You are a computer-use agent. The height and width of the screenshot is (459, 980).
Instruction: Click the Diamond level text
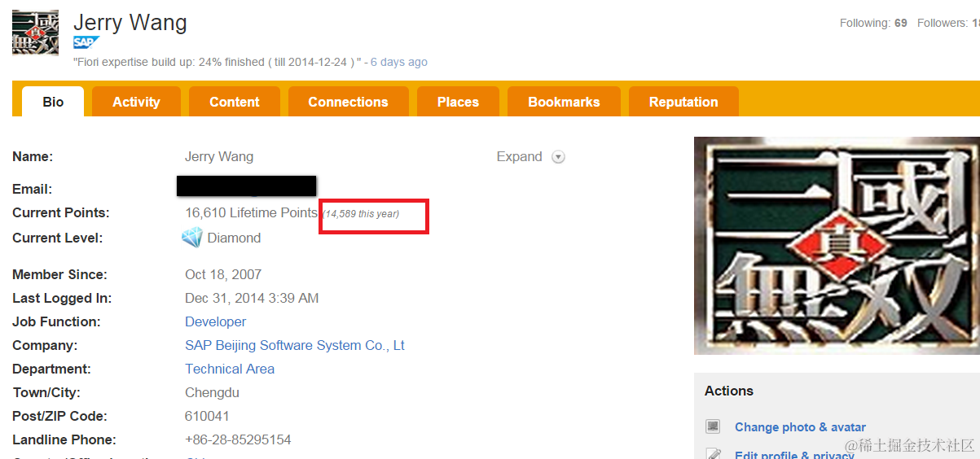coord(234,238)
